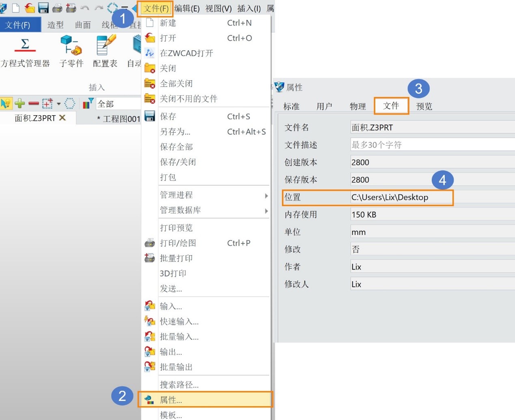Select 批量输入... menu entry
515x420 pixels.
tap(206, 337)
